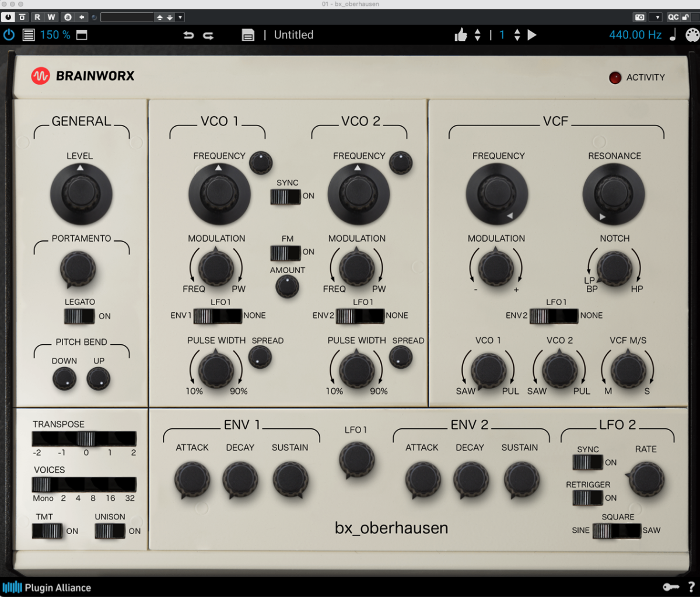Click the VCO 1 ENV1/LFO1/NONE source switch
The height and width of the screenshot is (597, 700).
218,316
